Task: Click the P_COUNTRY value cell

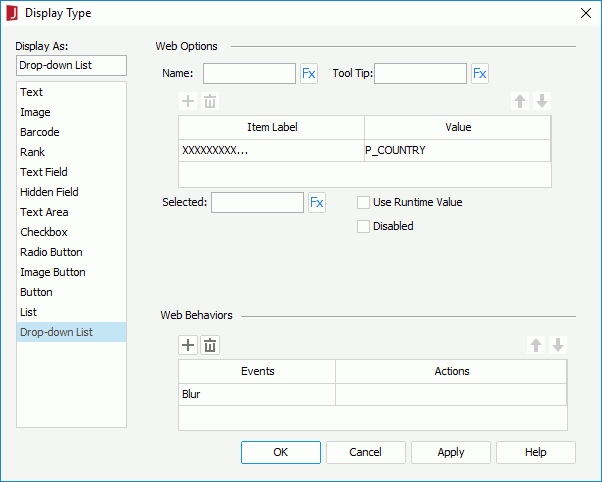Action: 457,150
